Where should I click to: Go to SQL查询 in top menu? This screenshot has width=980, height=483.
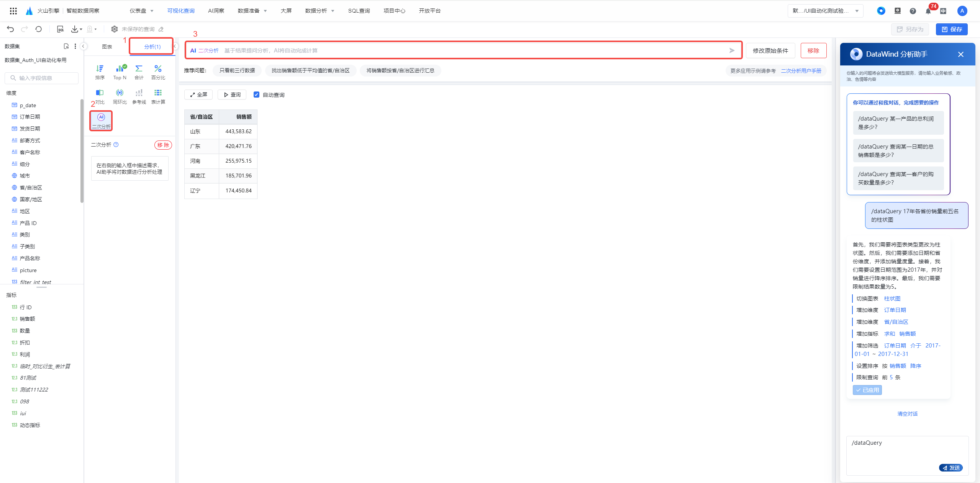(x=359, y=11)
